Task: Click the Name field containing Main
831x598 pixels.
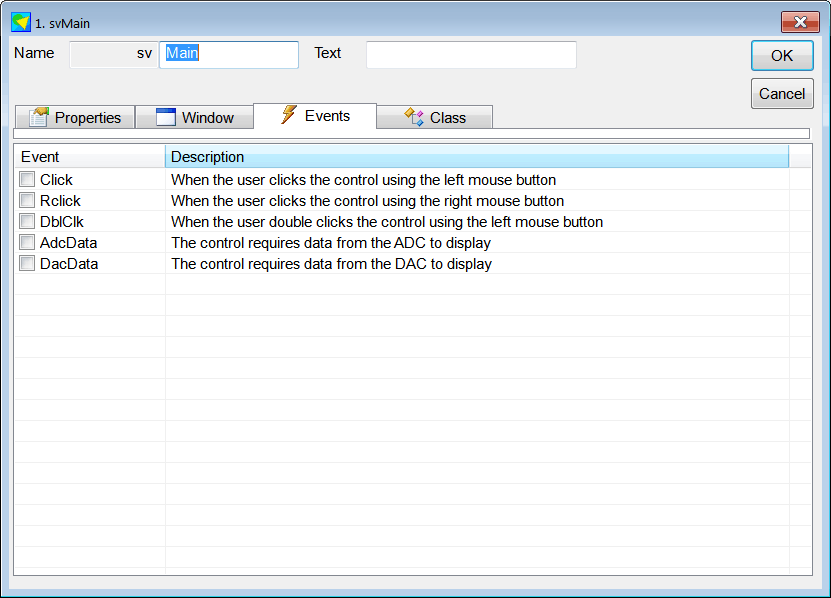Action: pyautogui.click(x=229, y=55)
